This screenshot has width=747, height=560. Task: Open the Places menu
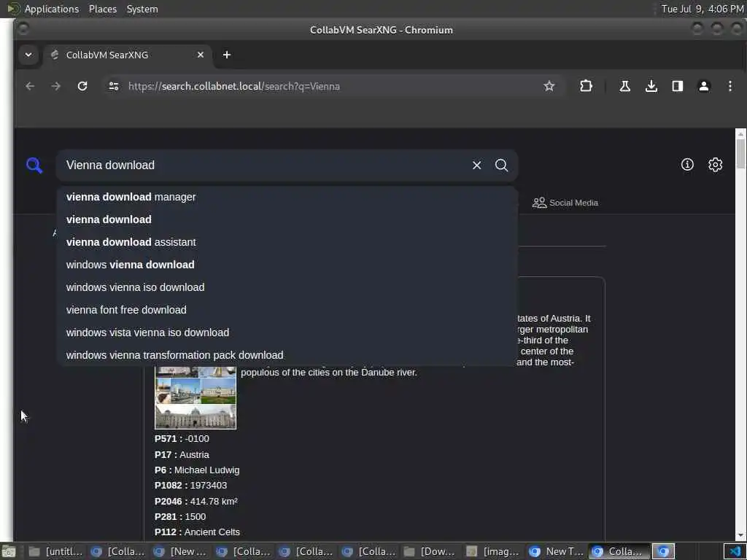pos(103,9)
